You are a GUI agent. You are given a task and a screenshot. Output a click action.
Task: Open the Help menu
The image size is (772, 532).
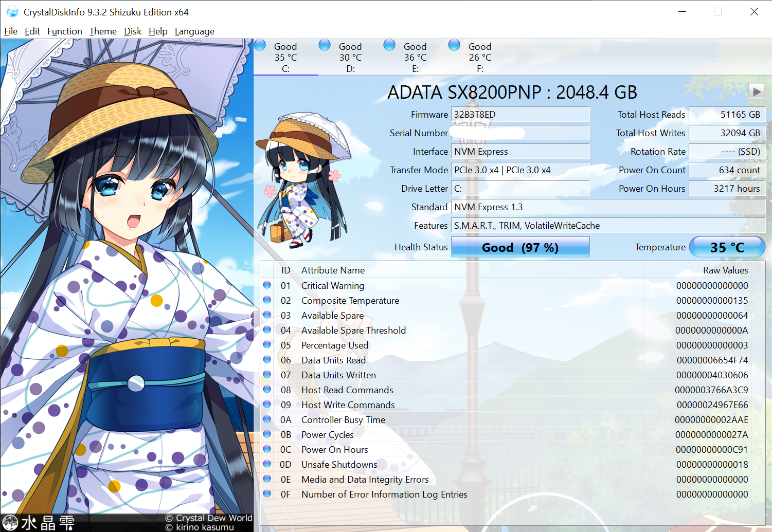[x=158, y=31]
